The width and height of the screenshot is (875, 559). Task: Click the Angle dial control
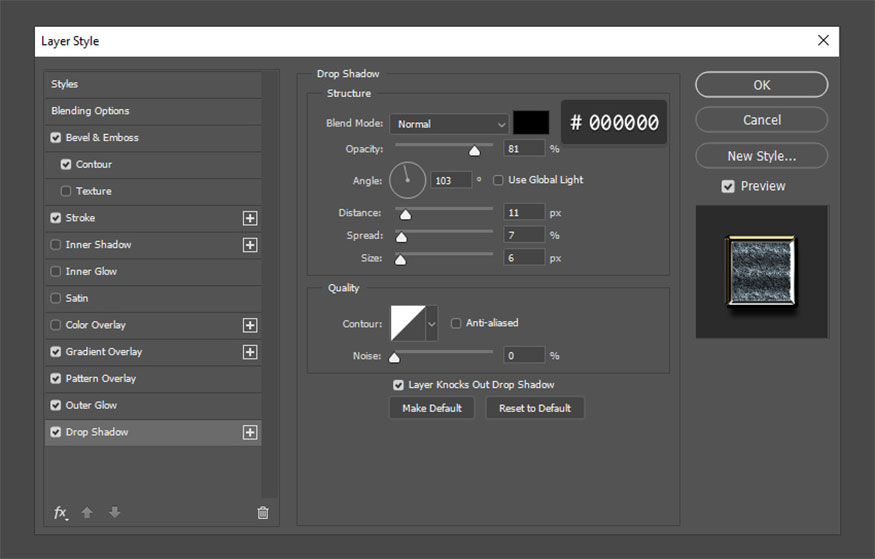(x=407, y=180)
